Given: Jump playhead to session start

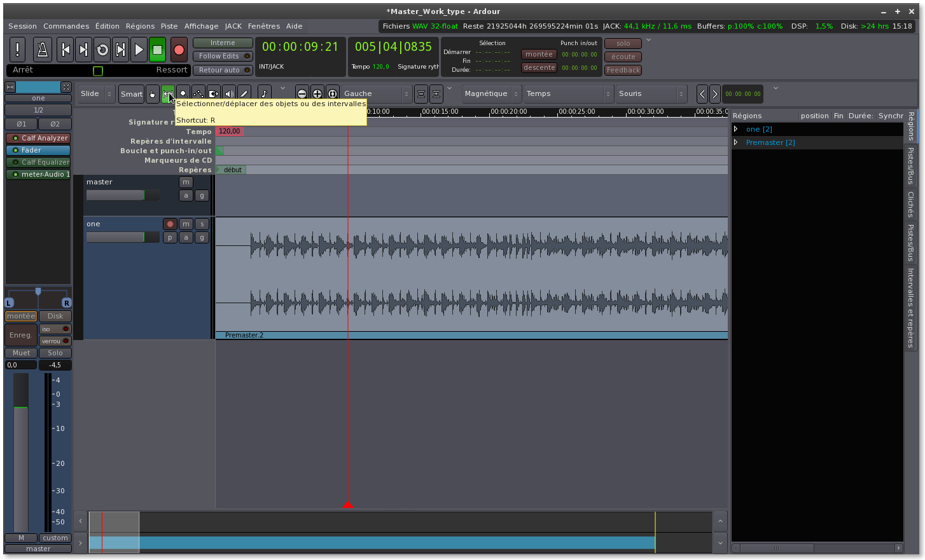Looking at the screenshot, I should click(x=64, y=50).
